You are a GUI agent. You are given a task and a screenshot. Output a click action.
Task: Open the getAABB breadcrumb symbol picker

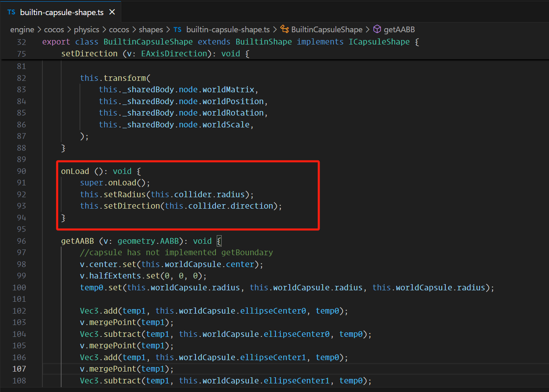point(399,29)
